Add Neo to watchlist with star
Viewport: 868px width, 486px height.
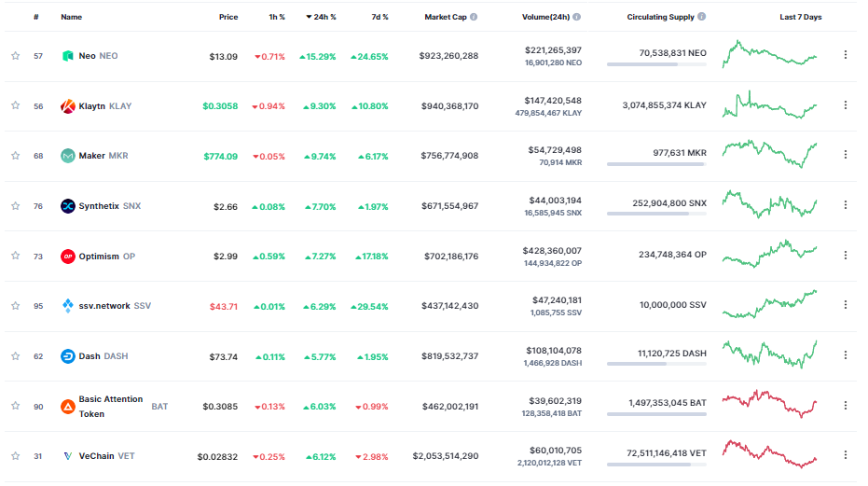tap(16, 55)
